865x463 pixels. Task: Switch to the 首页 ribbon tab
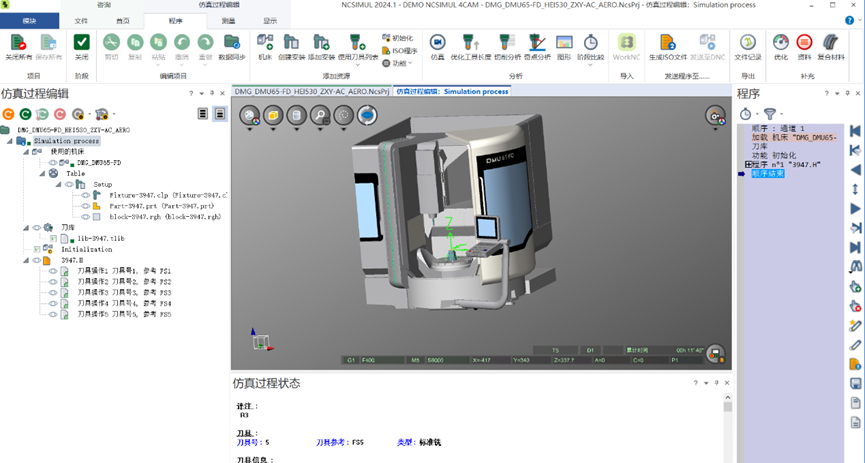[122, 21]
